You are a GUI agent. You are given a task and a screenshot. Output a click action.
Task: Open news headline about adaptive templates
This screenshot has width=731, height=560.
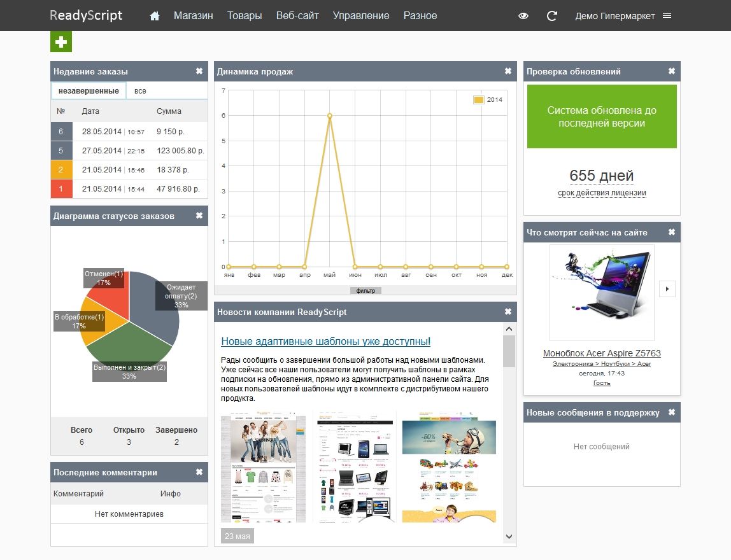pos(325,342)
